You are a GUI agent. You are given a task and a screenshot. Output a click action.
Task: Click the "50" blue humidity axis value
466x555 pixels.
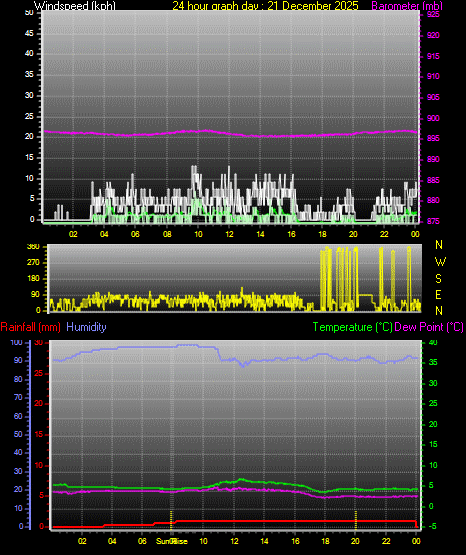click(18, 434)
